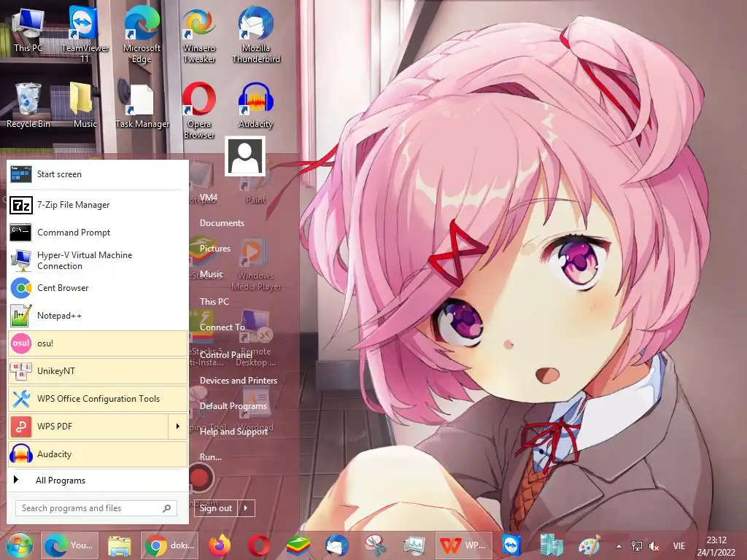Select Start screen in start menu
Image resolution: width=747 pixels, height=560 pixels.
tap(98, 174)
